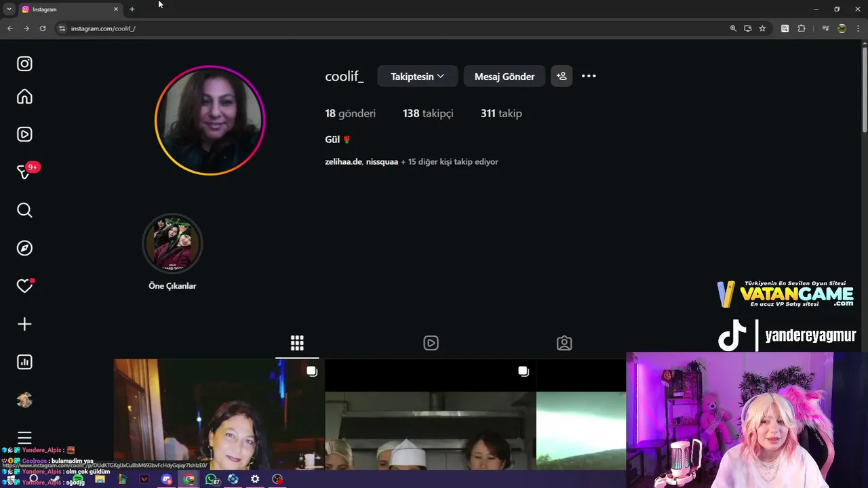Click the Instagram logo in the sidebar

pos(24,64)
